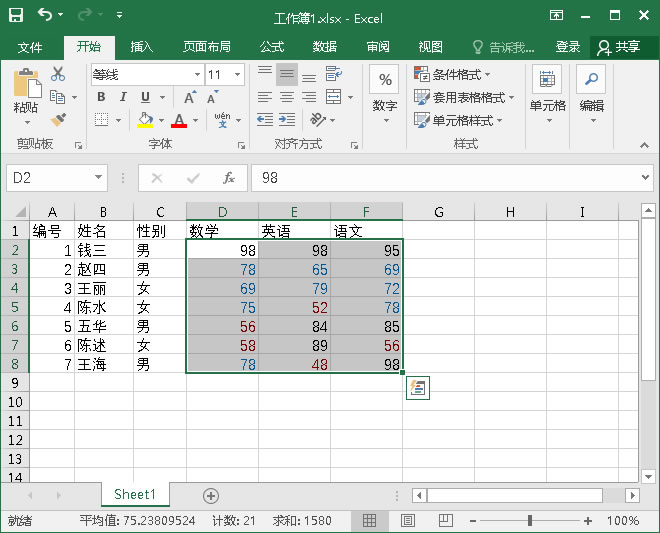This screenshot has width=660, height=533.
Task: Click the zoom slider handle
Action: (x=530, y=521)
